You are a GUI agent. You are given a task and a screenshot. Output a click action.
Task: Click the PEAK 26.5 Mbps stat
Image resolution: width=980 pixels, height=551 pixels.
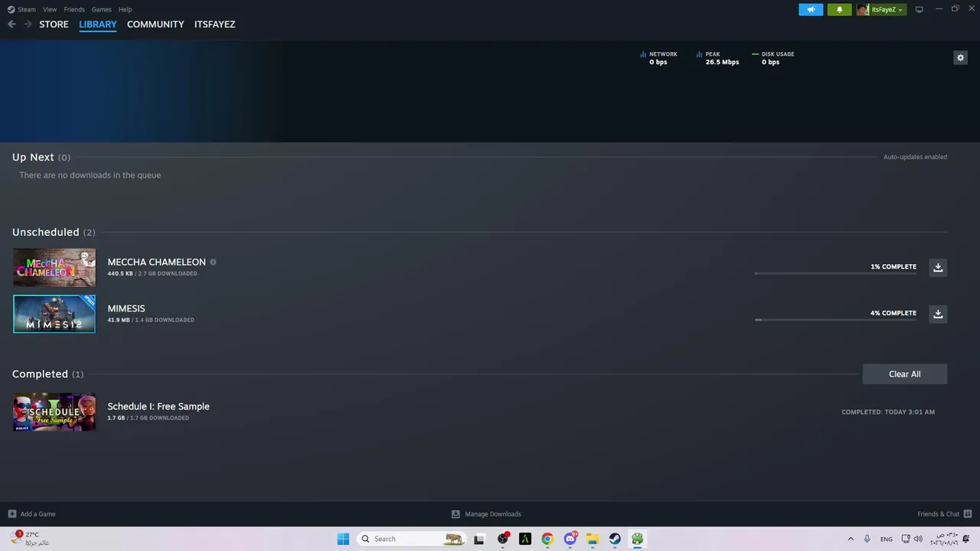click(x=717, y=58)
